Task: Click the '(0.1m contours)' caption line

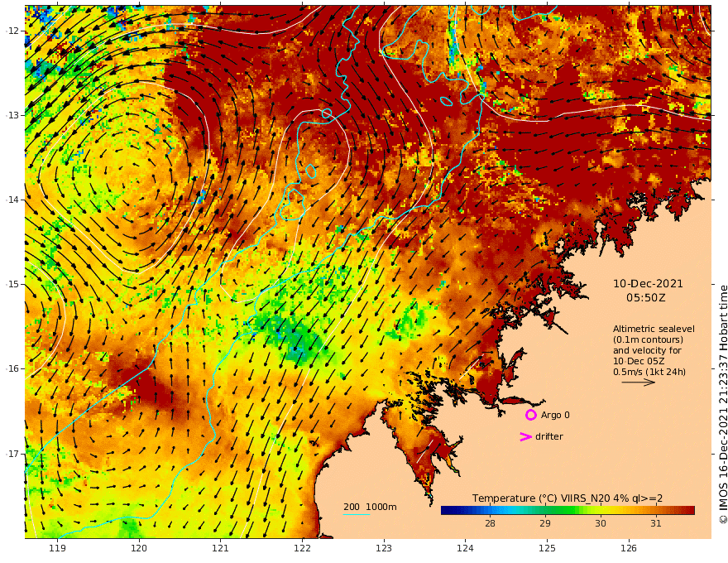Action: click(648, 339)
